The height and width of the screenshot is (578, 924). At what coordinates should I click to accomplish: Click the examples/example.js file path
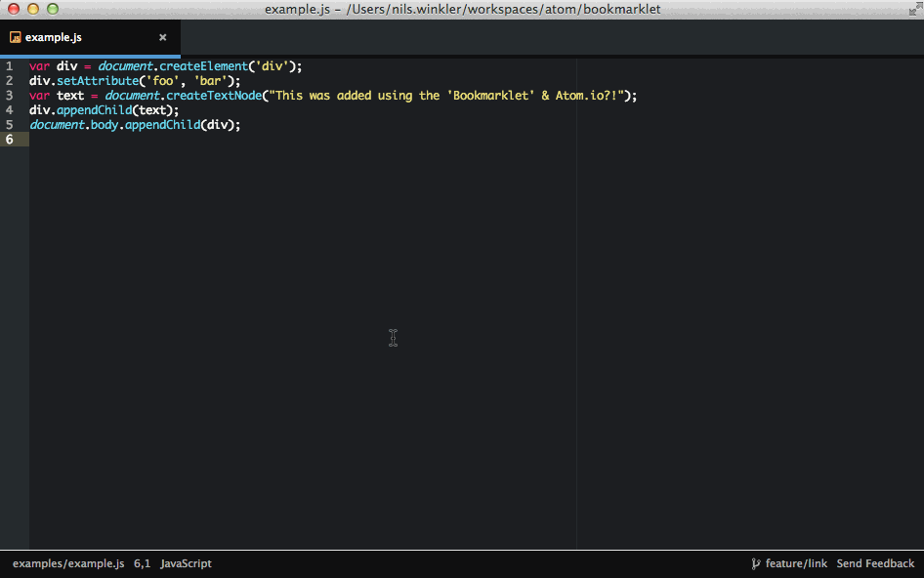(x=68, y=564)
